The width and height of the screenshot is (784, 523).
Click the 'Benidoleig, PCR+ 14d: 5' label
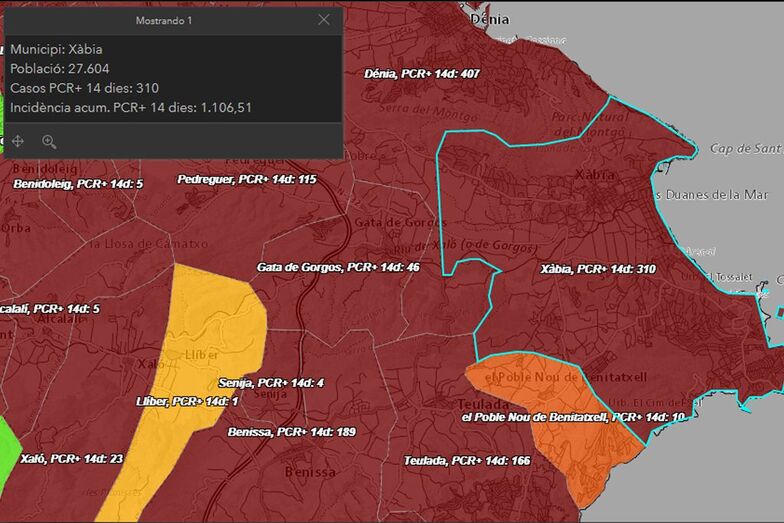tap(78, 184)
